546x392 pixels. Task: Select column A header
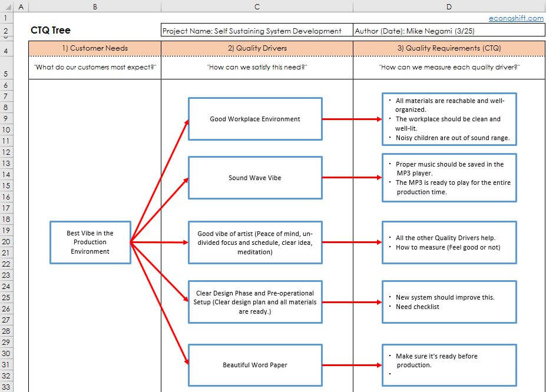[x=21, y=6]
